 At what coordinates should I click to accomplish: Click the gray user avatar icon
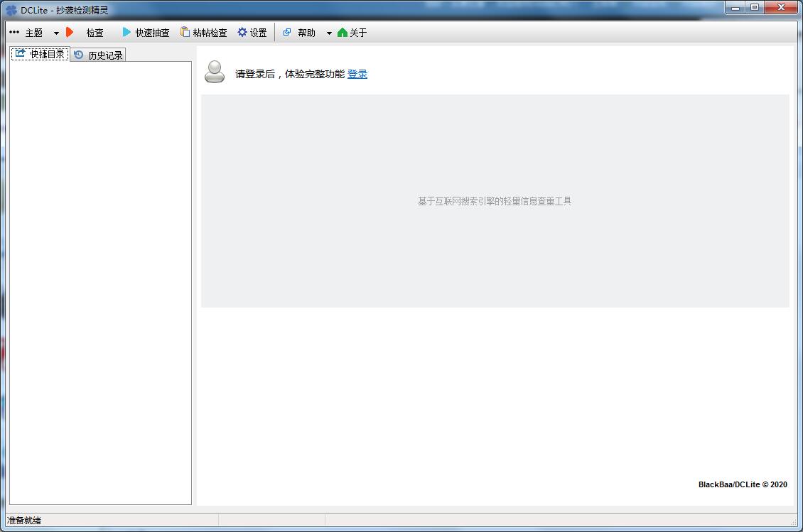coord(215,72)
